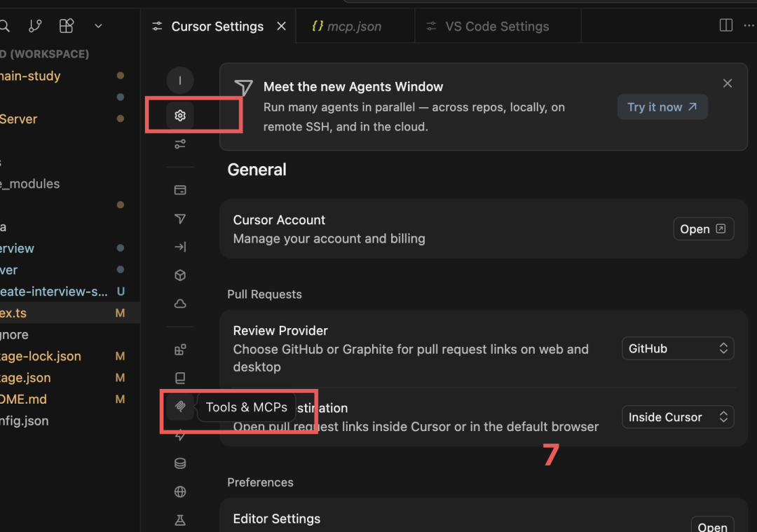Viewport: 757px width, 532px height.
Task: Open the source control branch icon
Action: coord(35,26)
